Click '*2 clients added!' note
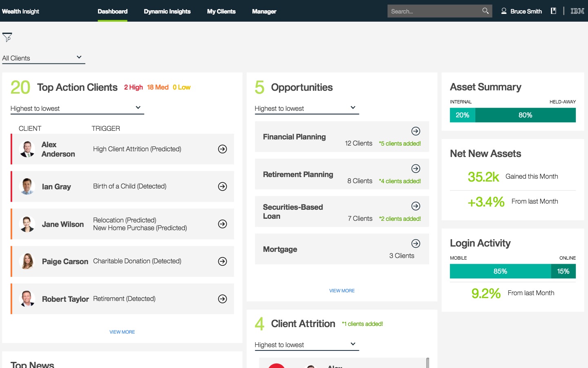This screenshot has width=588, height=368. tap(400, 219)
